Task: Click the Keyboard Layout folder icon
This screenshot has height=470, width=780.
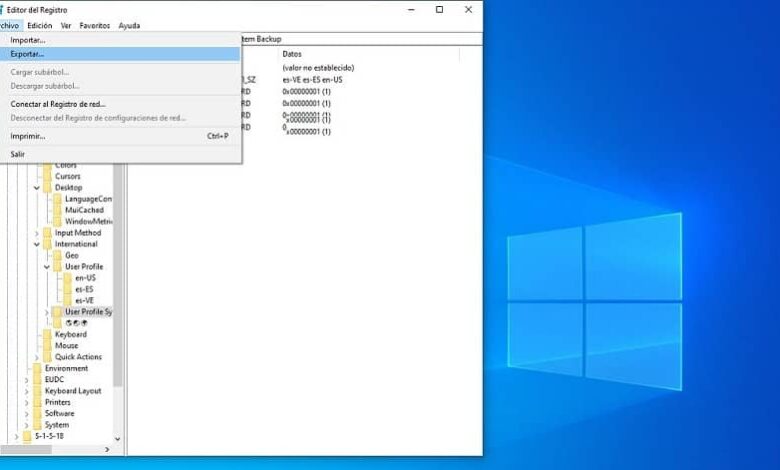Action: [x=37, y=391]
